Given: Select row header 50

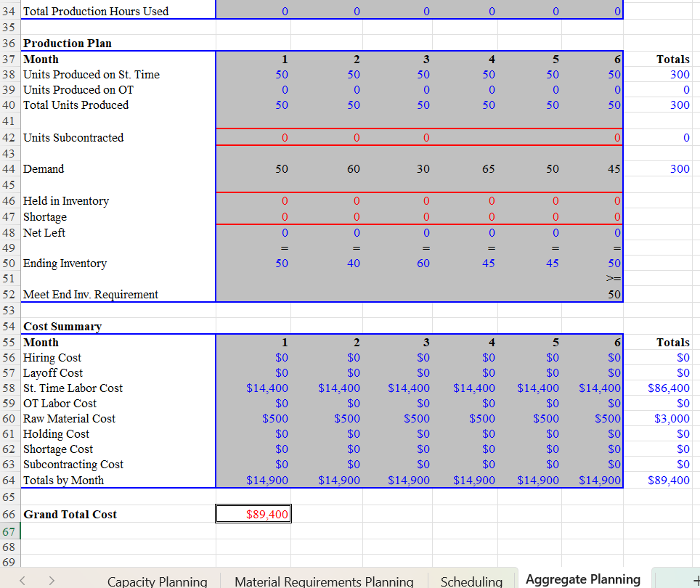Looking at the screenshot, I should [x=9, y=264].
